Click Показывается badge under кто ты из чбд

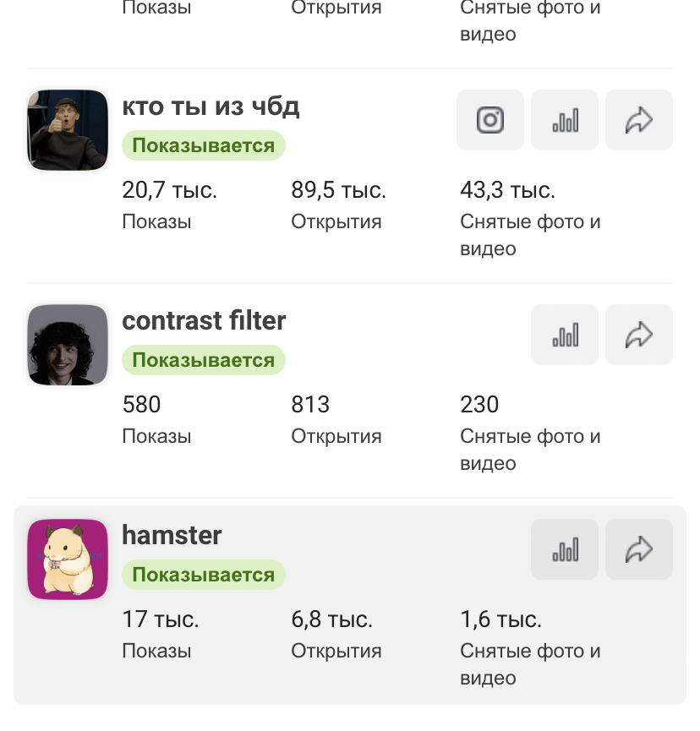tap(204, 146)
